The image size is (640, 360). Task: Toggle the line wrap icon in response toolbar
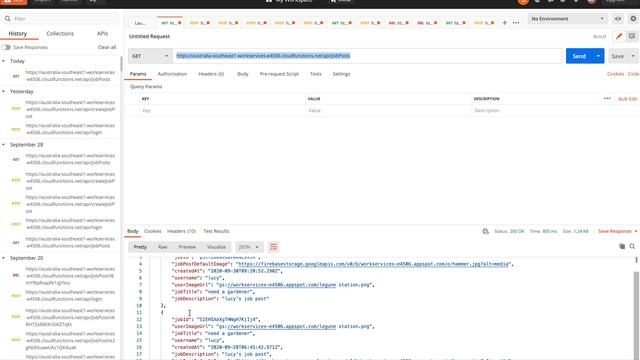click(273, 247)
